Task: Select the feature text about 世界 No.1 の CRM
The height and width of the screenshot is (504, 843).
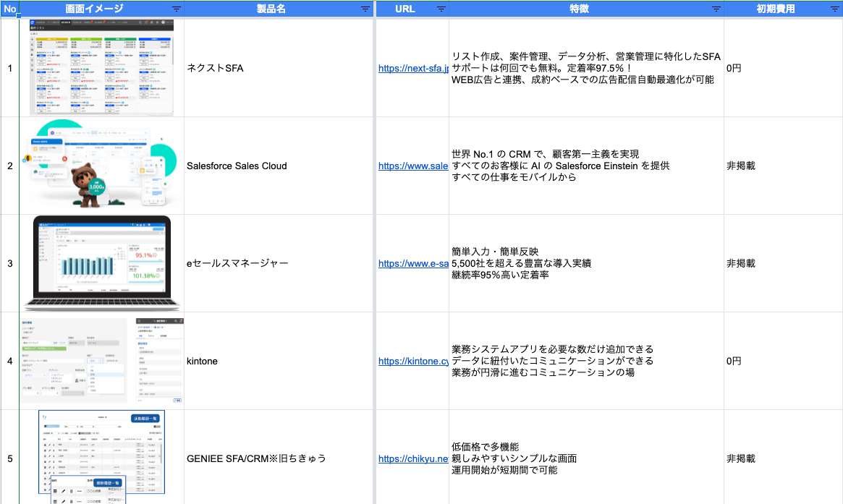Action: [x=561, y=166]
